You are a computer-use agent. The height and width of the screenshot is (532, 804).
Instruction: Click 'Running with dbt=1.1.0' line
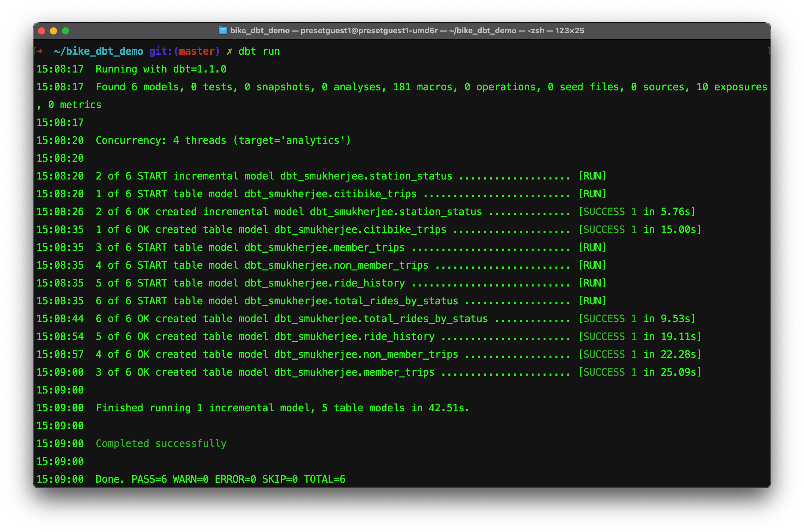point(161,69)
